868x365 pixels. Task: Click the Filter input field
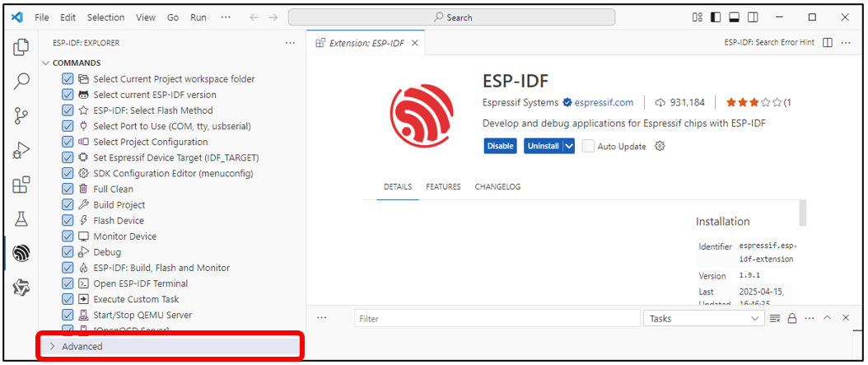[497, 319]
